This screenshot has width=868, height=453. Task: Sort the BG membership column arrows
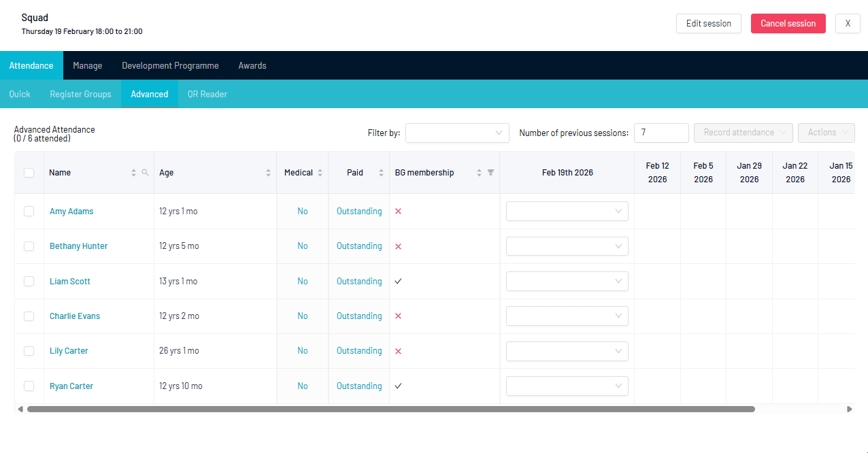pyautogui.click(x=479, y=173)
